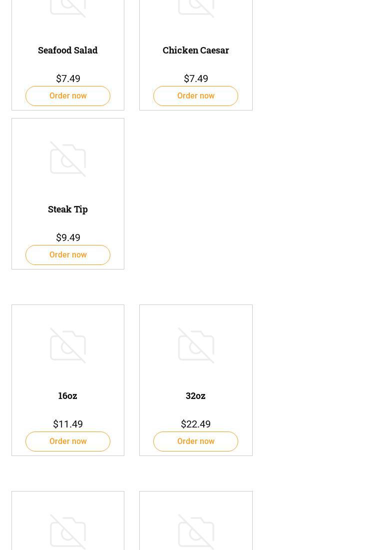Click the placeholder image icon below the 16oz card
Image resolution: width=392 pixels, height=550 pixels.
(x=68, y=532)
